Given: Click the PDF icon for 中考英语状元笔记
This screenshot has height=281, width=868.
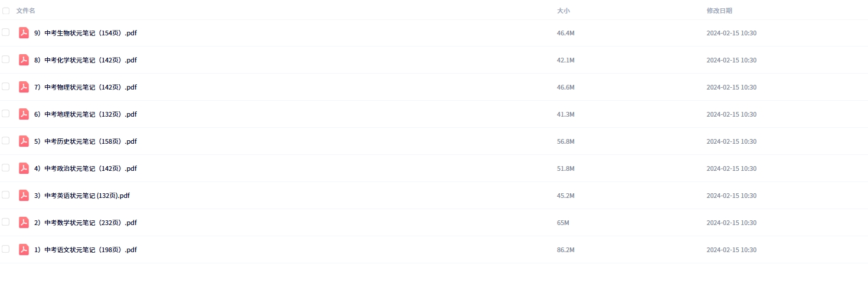Looking at the screenshot, I should click(x=24, y=196).
